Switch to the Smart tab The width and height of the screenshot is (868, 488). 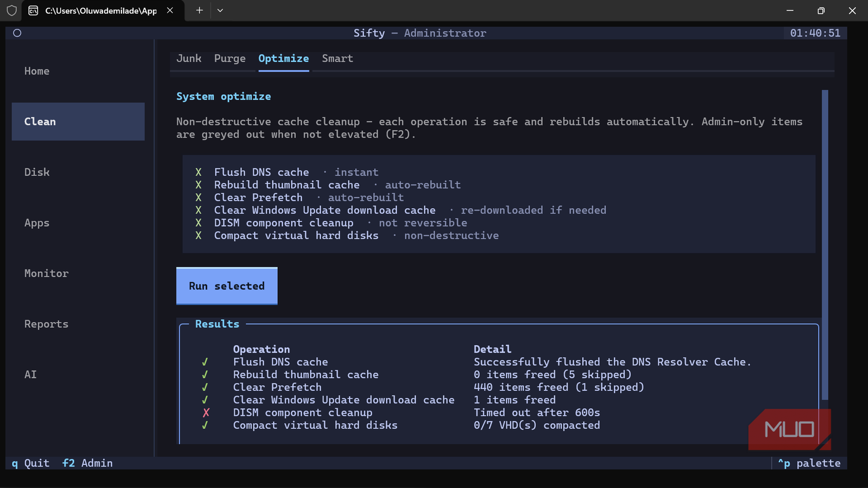(x=337, y=58)
